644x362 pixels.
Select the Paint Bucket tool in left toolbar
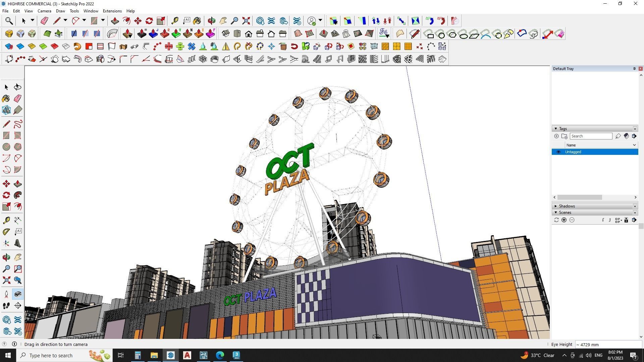point(6,99)
